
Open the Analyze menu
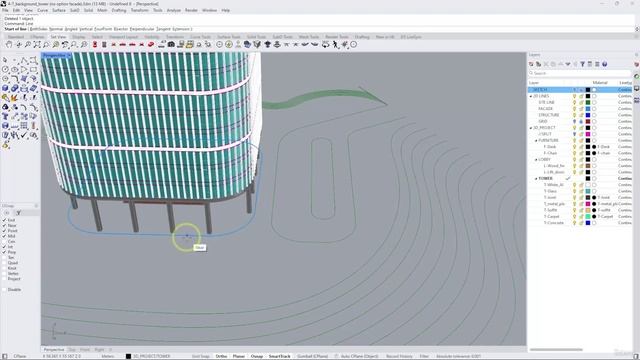(x=173, y=10)
